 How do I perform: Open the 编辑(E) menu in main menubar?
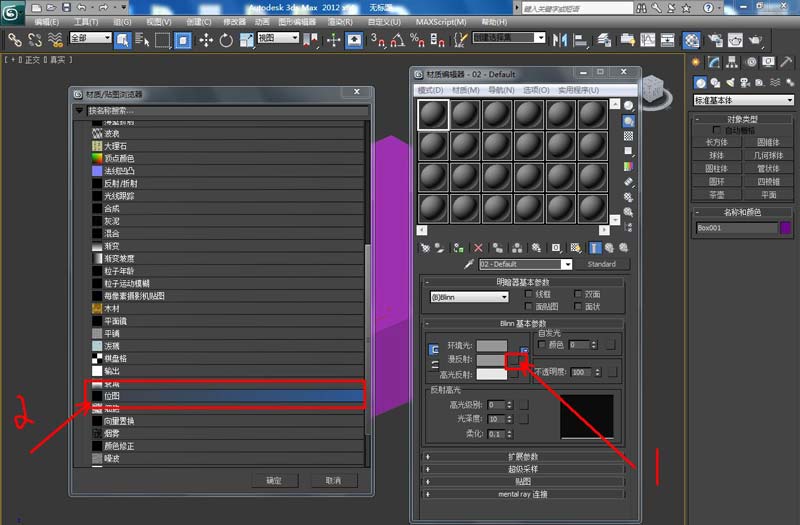[x=46, y=20]
